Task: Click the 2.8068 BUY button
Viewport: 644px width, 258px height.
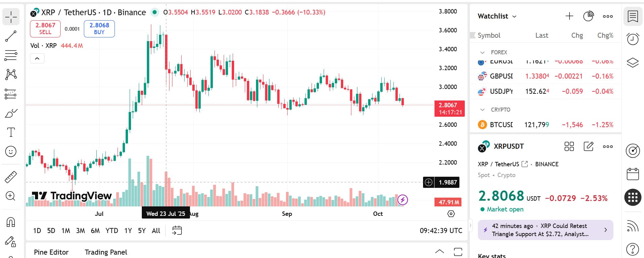Action: (x=99, y=29)
